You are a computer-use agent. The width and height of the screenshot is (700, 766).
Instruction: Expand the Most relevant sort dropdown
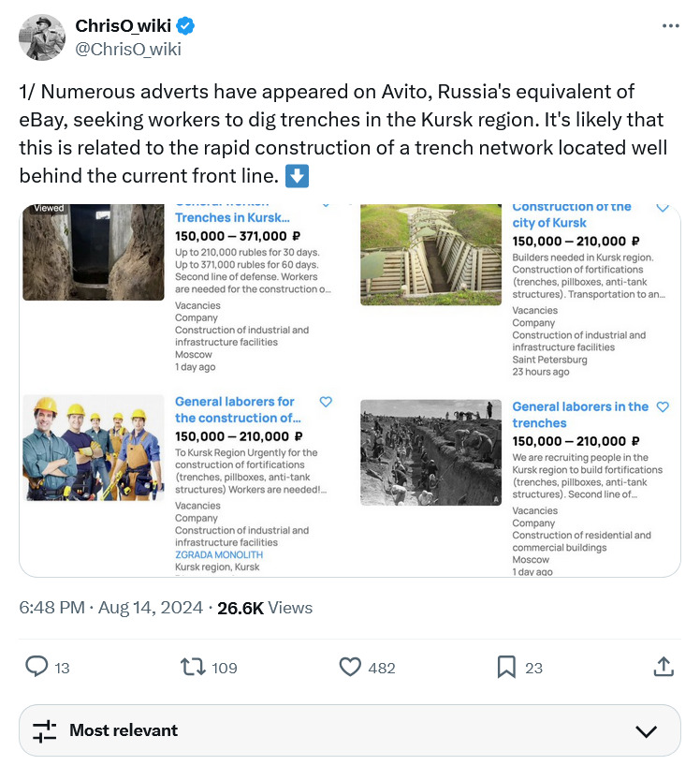coord(646,730)
